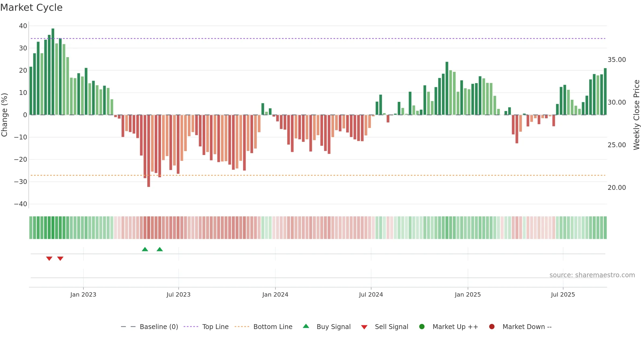Viewport: 644px width, 362px height.
Task: Click the 20.00 price axis label
Action: pyautogui.click(x=617, y=187)
